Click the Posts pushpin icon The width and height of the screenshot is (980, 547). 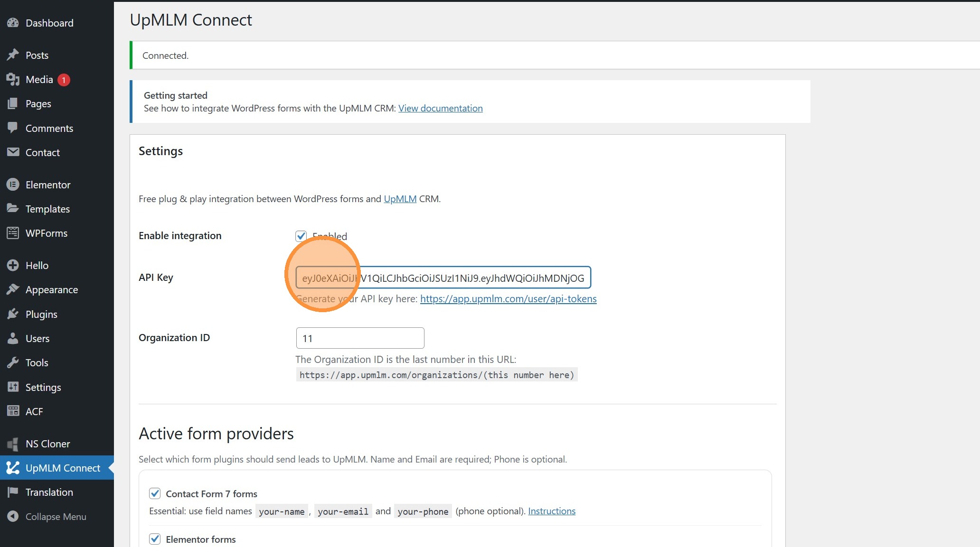[13, 55]
